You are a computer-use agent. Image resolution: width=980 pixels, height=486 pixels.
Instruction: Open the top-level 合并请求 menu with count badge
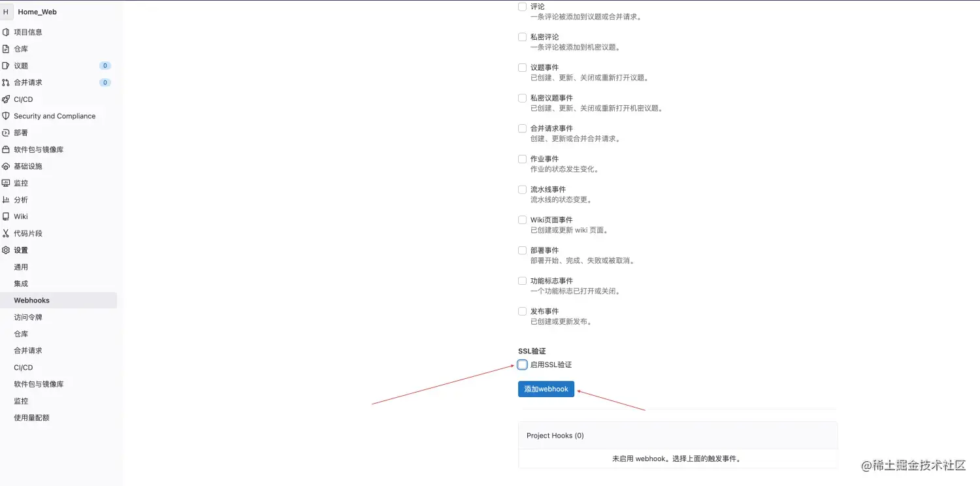(x=28, y=82)
